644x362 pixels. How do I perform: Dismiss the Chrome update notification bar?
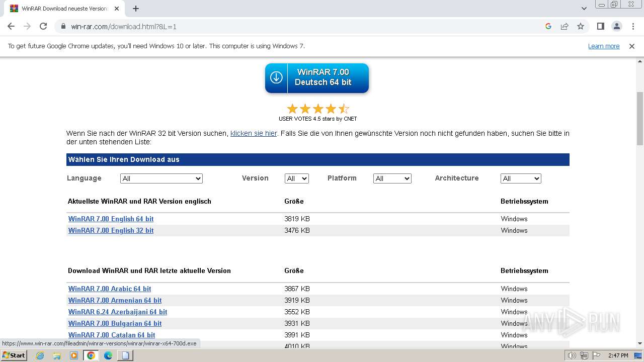632,46
